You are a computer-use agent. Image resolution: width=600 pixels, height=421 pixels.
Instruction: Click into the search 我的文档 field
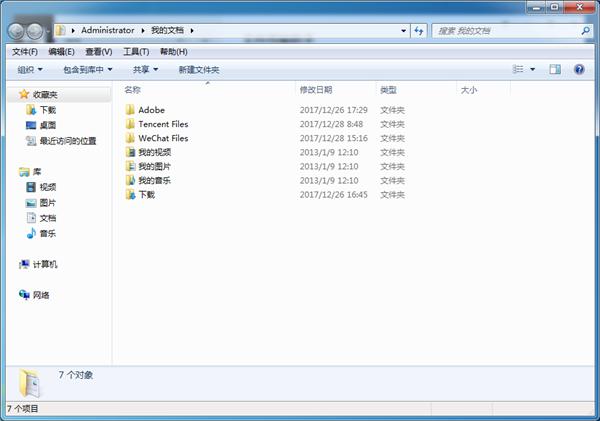pyautogui.click(x=506, y=31)
